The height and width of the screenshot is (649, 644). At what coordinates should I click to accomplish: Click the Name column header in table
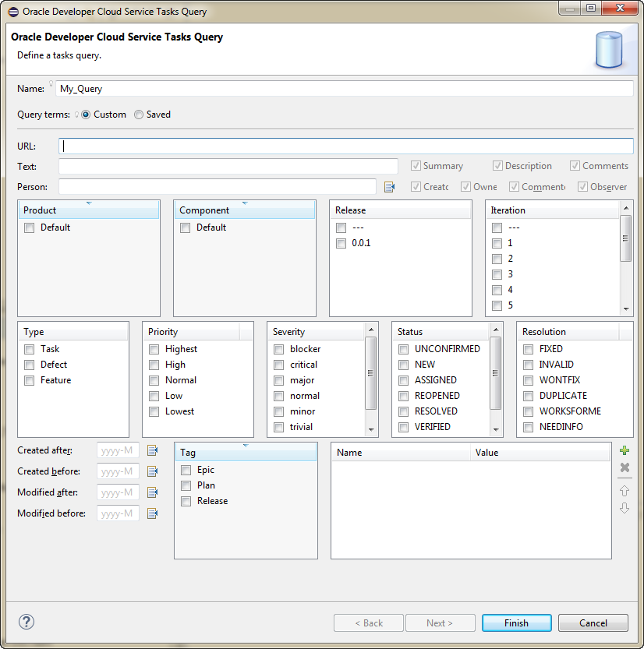[x=401, y=453]
